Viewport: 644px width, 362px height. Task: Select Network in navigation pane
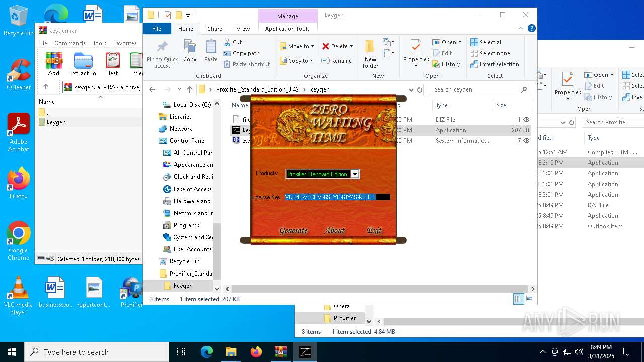181,129
